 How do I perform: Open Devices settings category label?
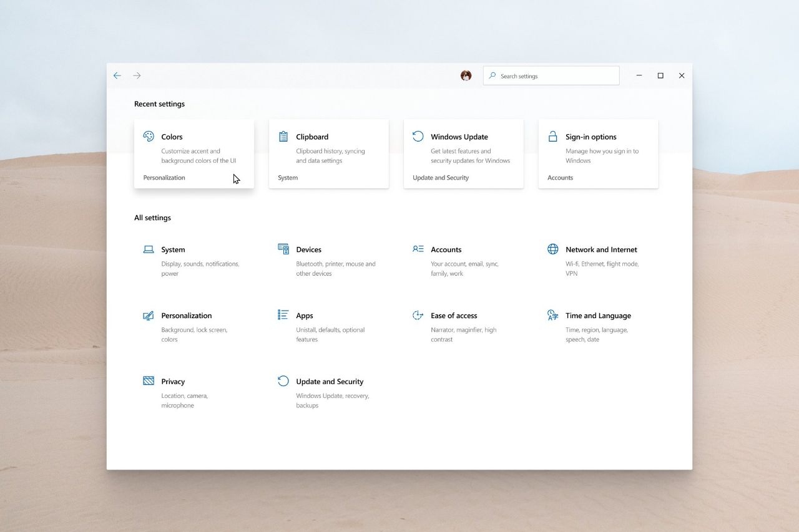309,249
